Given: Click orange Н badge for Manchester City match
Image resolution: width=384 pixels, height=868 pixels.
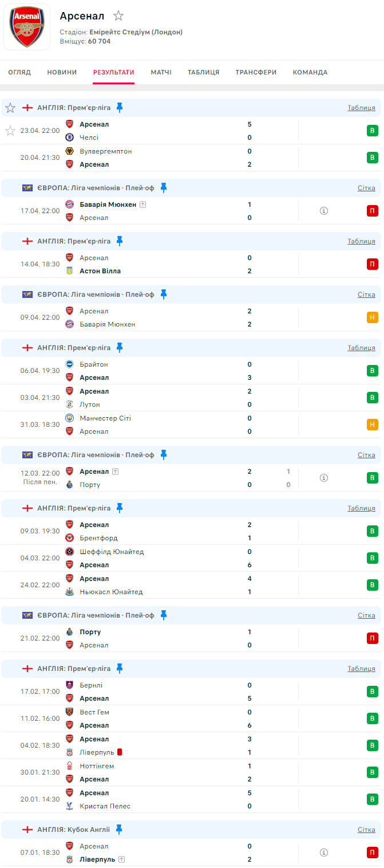Looking at the screenshot, I should (373, 425).
